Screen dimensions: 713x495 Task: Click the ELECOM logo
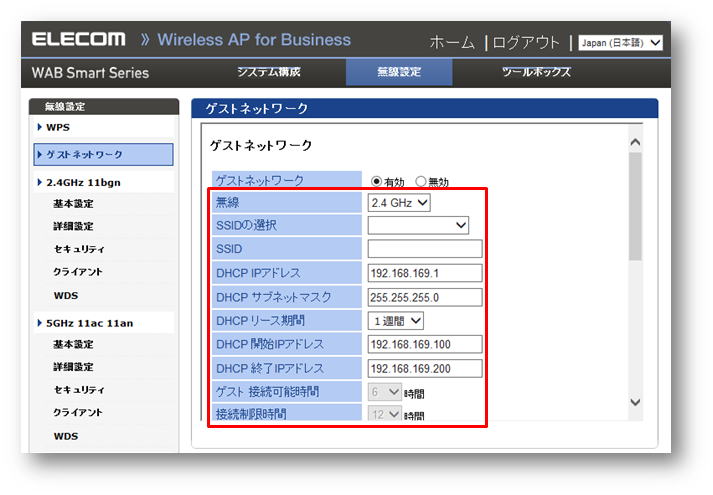pyautogui.click(x=79, y=39)
